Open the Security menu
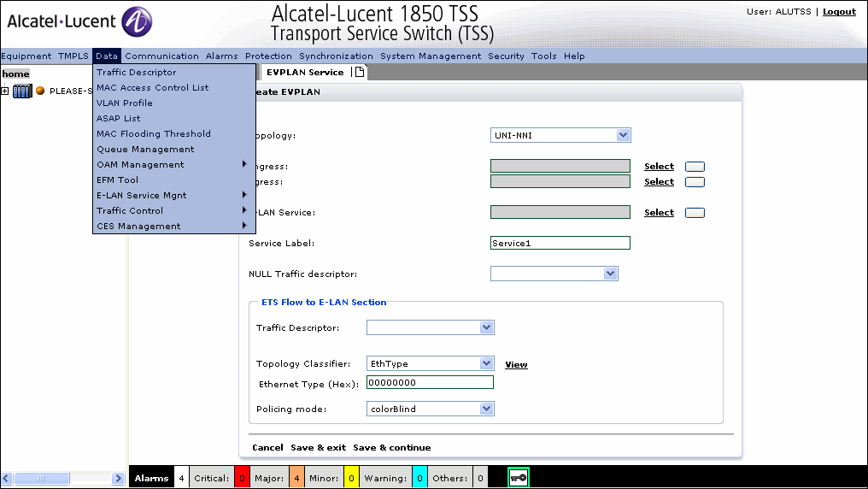The width and height of the screenshot is (868, 489). [506, 56]
